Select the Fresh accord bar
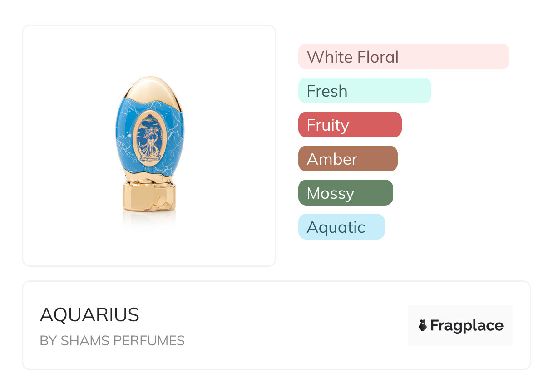 pos(365,91)
